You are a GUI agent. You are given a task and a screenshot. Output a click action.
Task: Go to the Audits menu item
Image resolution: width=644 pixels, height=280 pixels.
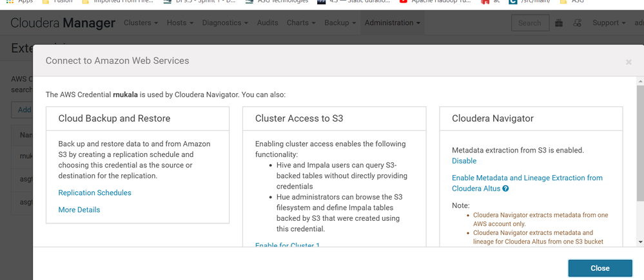pyautogui.click(x=268, y=23)
